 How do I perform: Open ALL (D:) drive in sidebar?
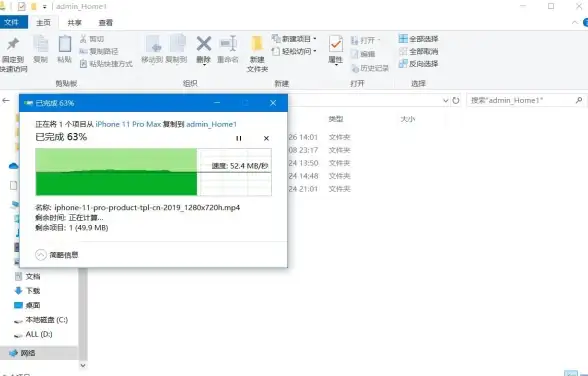pos(39,334)
